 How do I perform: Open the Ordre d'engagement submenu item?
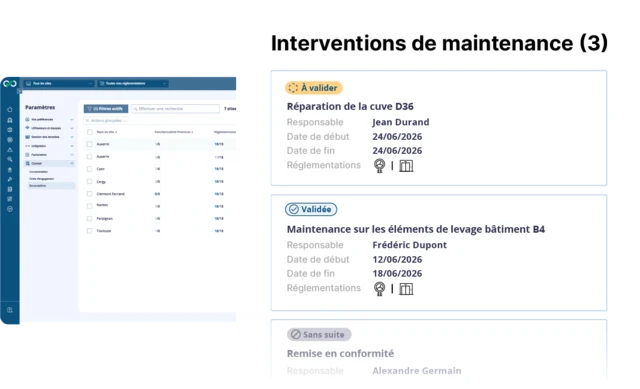click(x=41, y=179)
